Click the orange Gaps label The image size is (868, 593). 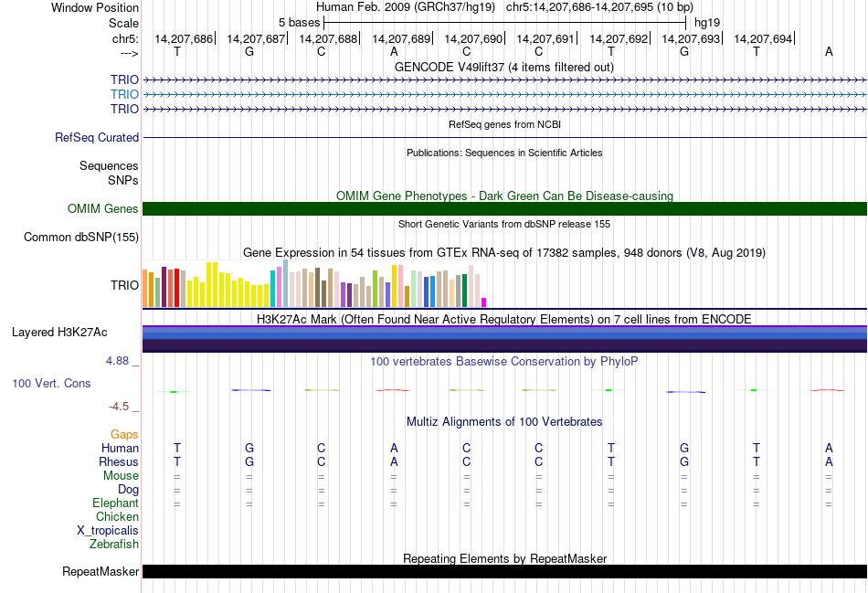coord(124,435)
